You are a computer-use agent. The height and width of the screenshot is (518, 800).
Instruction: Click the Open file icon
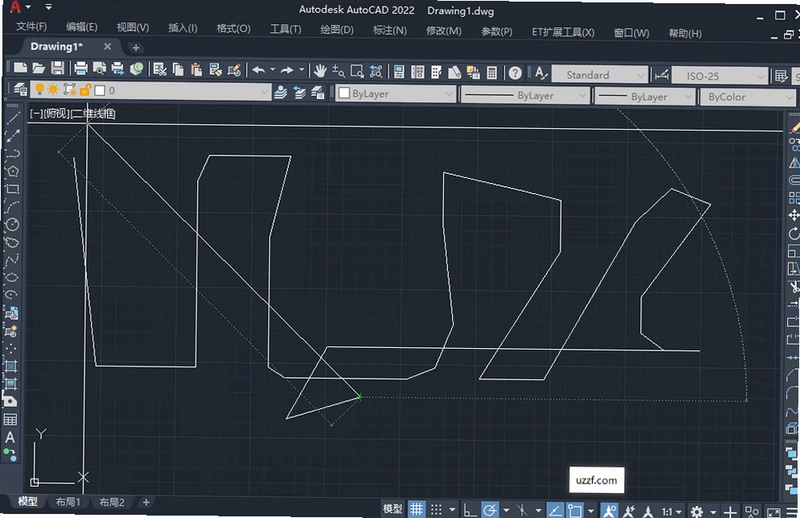click(x=39, y=68)
